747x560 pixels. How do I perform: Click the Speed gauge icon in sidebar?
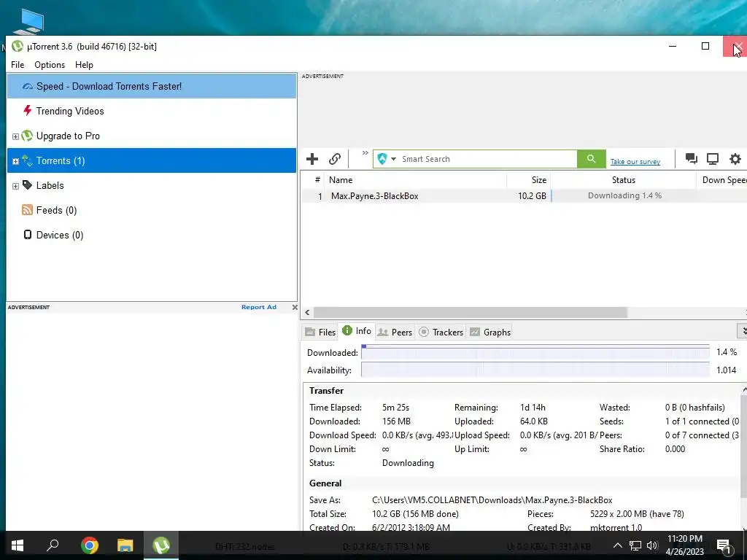point(28,86)
